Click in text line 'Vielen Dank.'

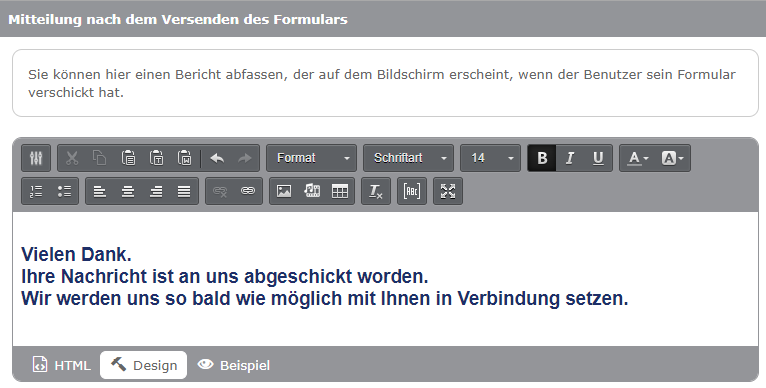77,255
